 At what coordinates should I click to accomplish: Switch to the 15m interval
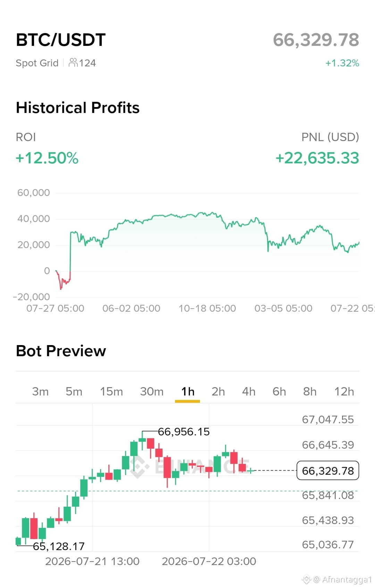[111, 391]
